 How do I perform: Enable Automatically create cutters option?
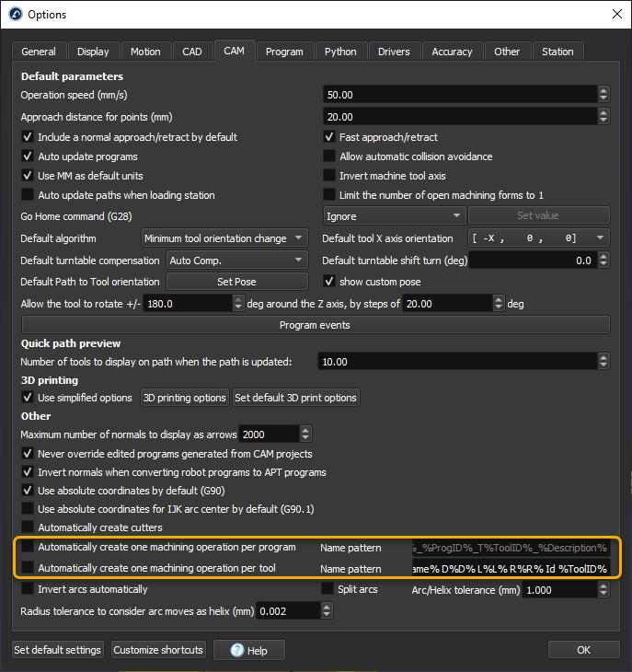tap(28, 527)
